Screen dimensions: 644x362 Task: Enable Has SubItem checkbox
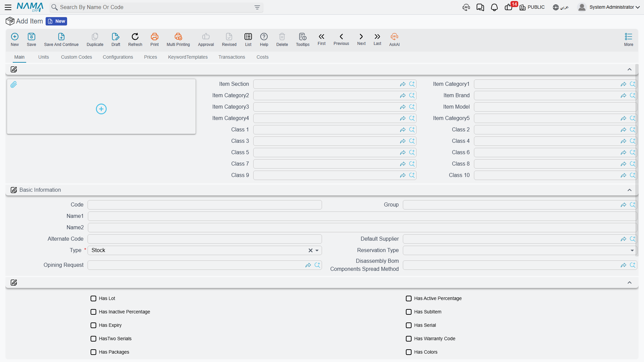click(x=409, y=312)
